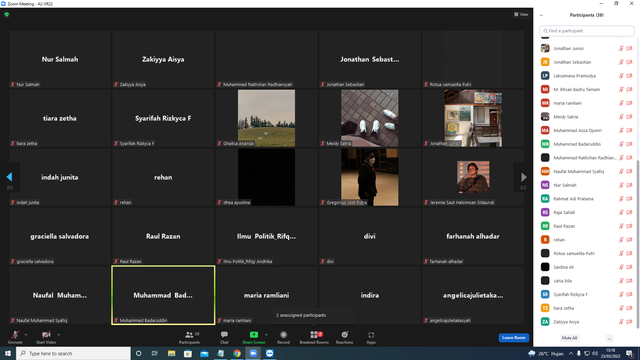Click Raul Razan's RR avatar in the list
Viewport: 640px width, 360px height.
(x=545, y=226)
